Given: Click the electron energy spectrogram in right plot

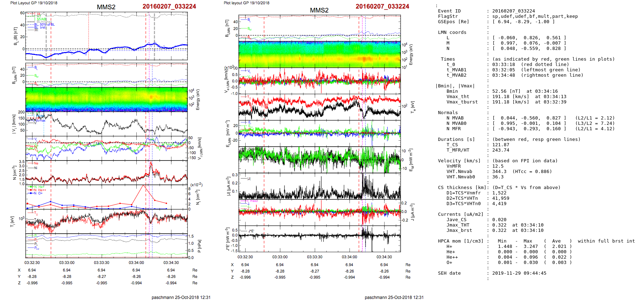Looking at the screenshot, I should 319,54.
